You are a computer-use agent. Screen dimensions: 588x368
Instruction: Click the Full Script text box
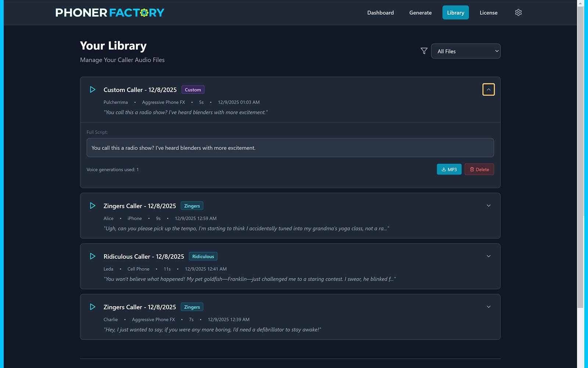tap(290, 148)
